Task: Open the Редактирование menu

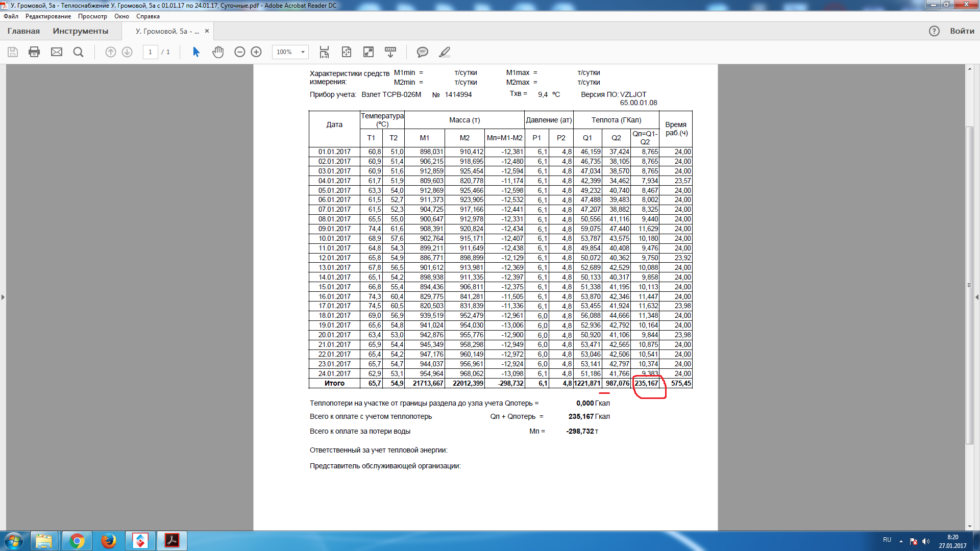Action: pyautogui.click(x=48, y=16)
